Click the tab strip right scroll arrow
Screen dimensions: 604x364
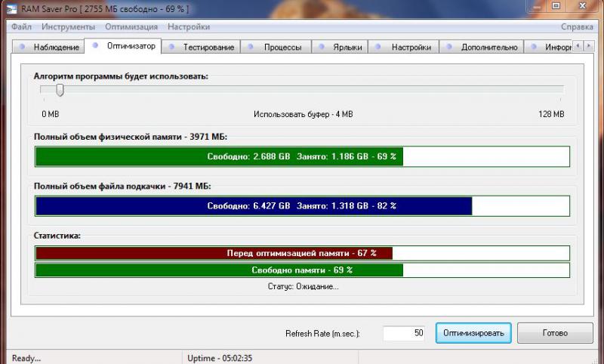point(589,46)
